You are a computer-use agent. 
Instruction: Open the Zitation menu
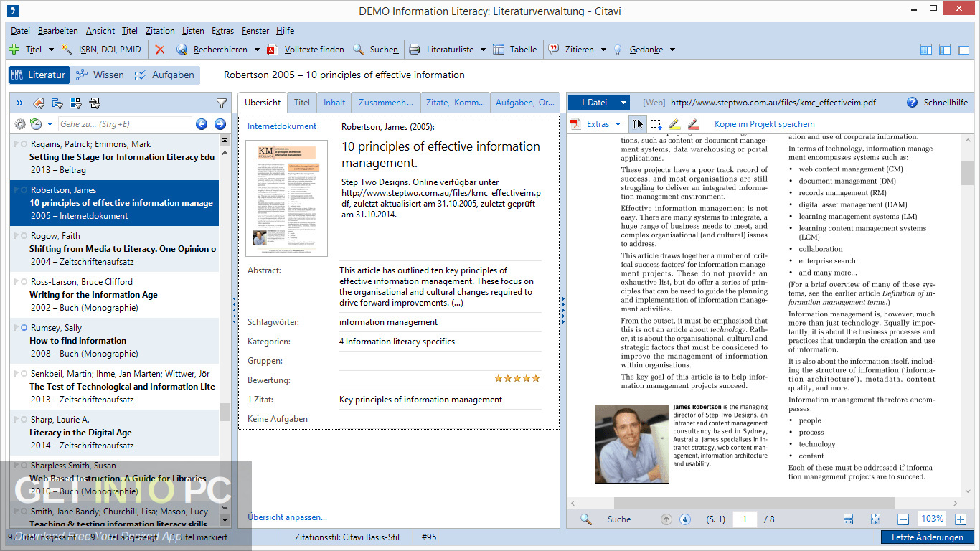(160, 31)
